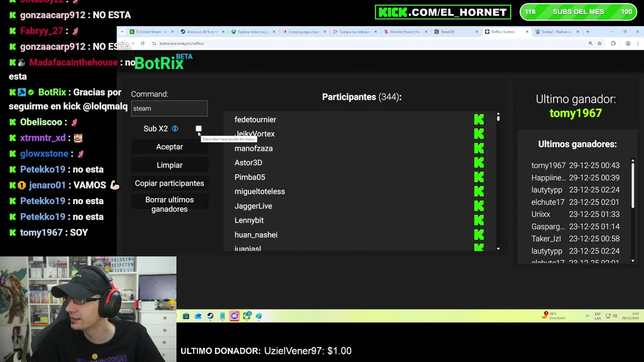Viewport: 644px width, 362px height.
Task: Open the tab search dropdown arrow
Action: 123,32
